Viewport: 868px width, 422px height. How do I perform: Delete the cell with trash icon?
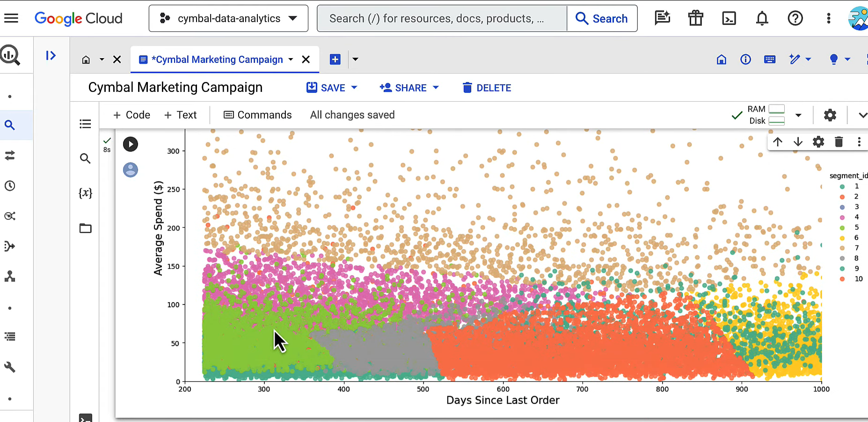tap(839, 142)
